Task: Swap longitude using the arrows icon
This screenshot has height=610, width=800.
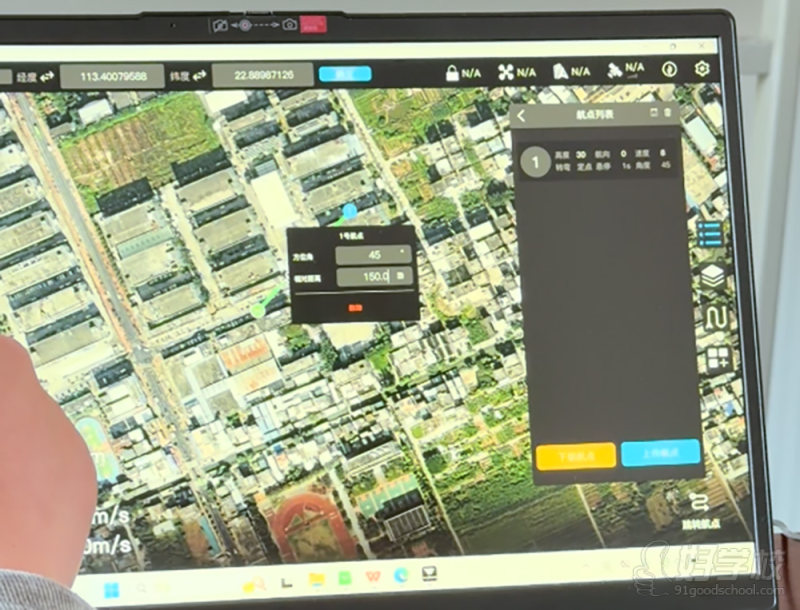Action: [x=47, y=77]
